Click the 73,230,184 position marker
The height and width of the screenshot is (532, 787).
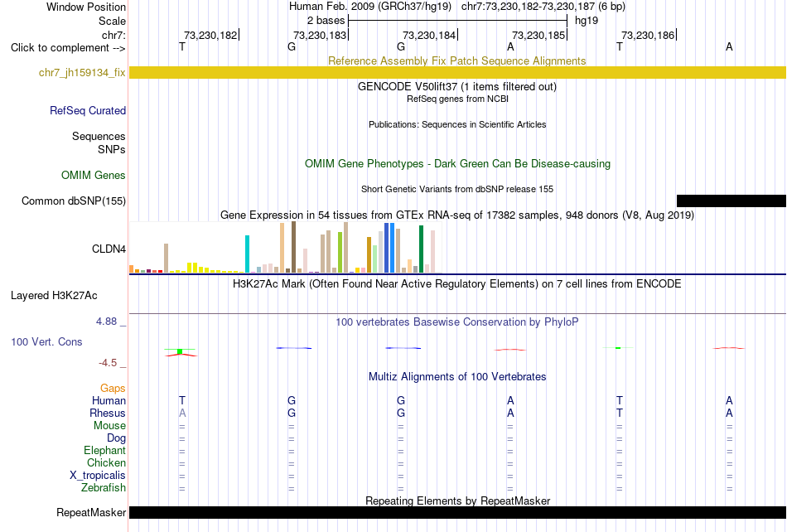430,35
